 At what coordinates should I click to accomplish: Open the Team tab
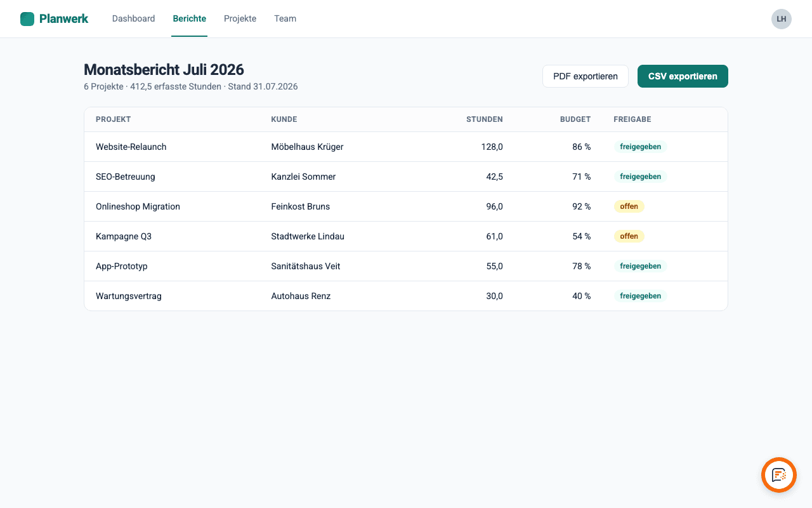285,19
